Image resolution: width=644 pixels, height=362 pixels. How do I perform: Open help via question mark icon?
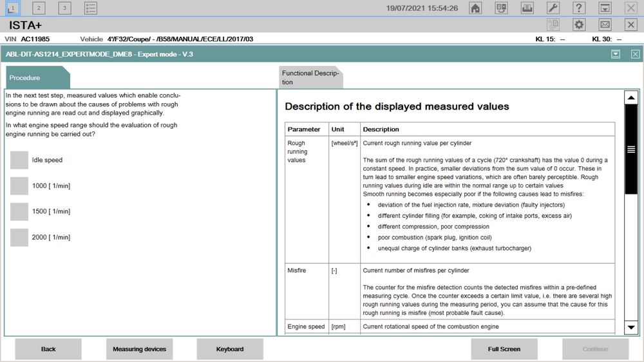point(579,8)
